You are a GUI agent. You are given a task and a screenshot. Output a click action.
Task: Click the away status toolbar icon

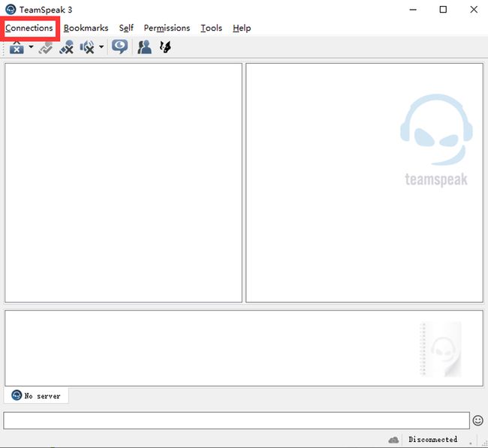pos(17,47)
